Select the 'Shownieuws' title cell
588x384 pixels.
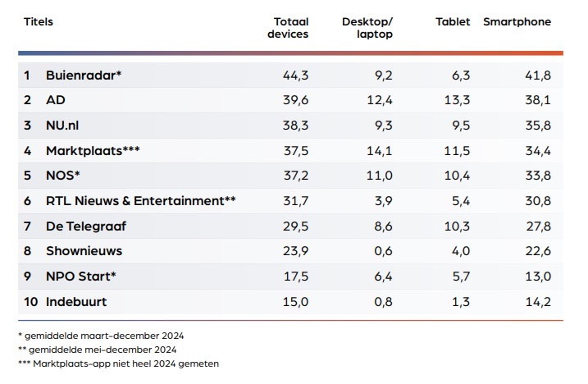click(x=84, y=251)
